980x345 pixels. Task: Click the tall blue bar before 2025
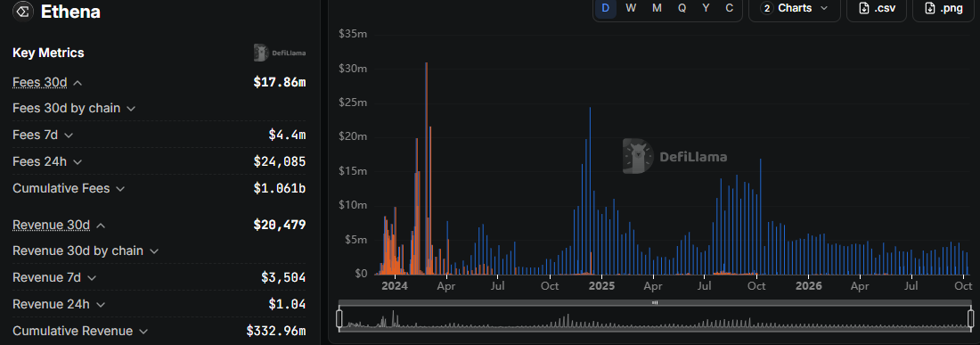click(590, 192)
